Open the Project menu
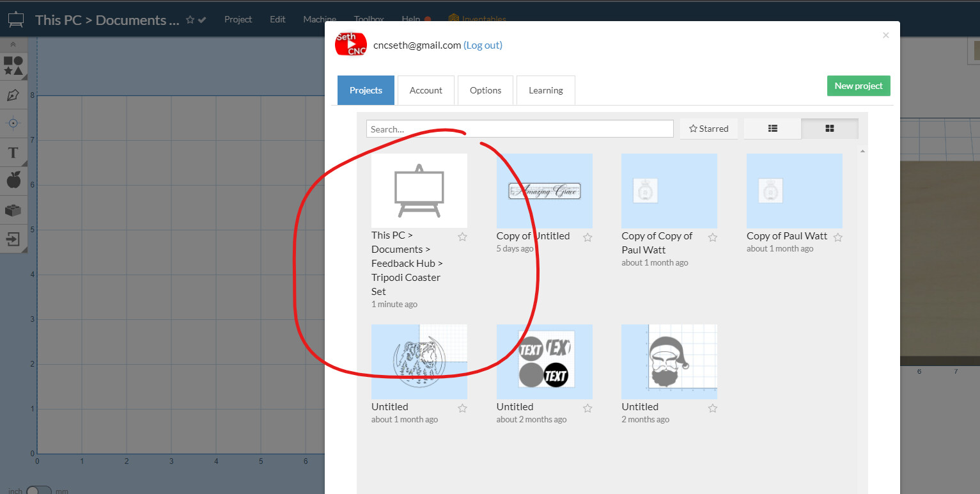980x494 pixels. pos(238,19)
